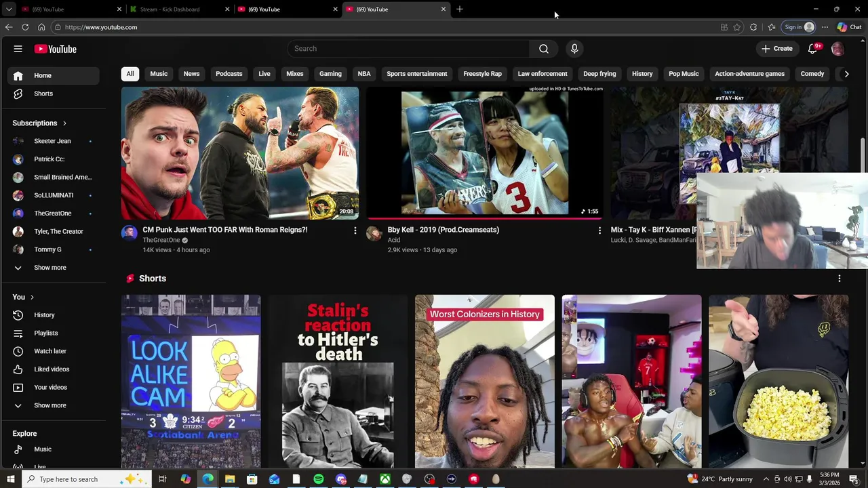This screenshot has height=488, width=868.
Task: Open the Windows Start menu
Action: tap(10, 479)
